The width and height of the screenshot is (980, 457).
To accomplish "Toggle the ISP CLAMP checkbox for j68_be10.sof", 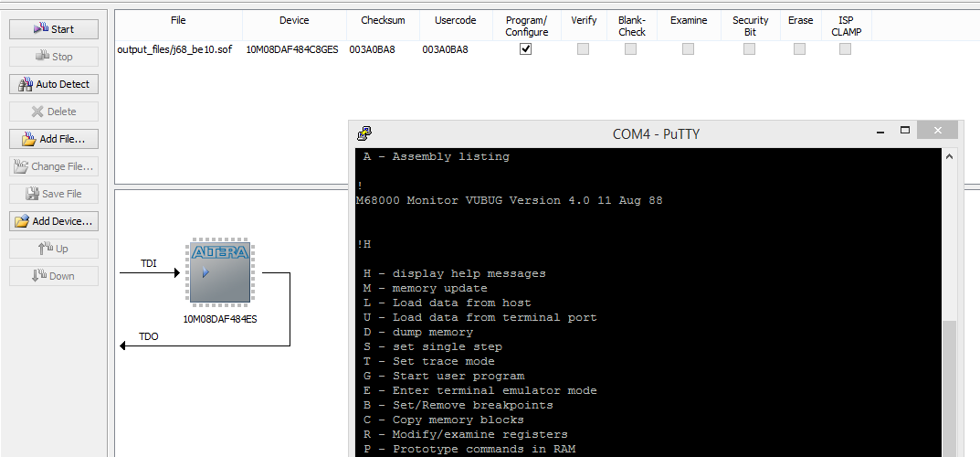I will [845, 48].
